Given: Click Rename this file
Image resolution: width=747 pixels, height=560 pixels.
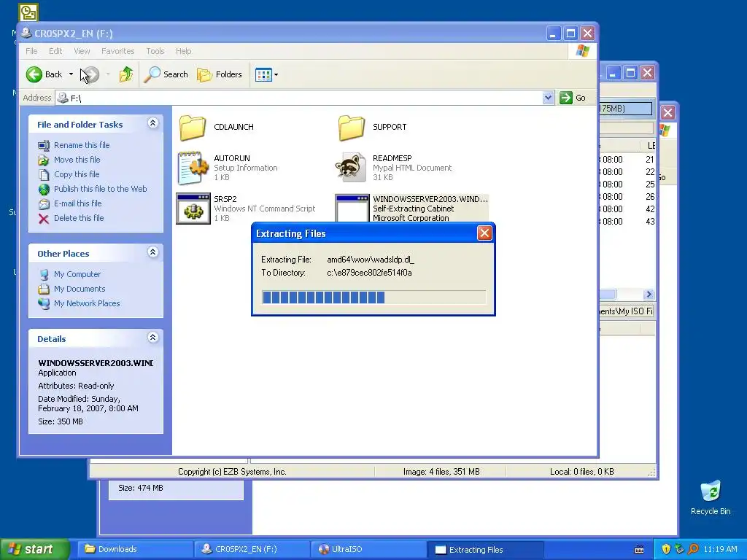Looking at the screenshot, I should (82, 145).
